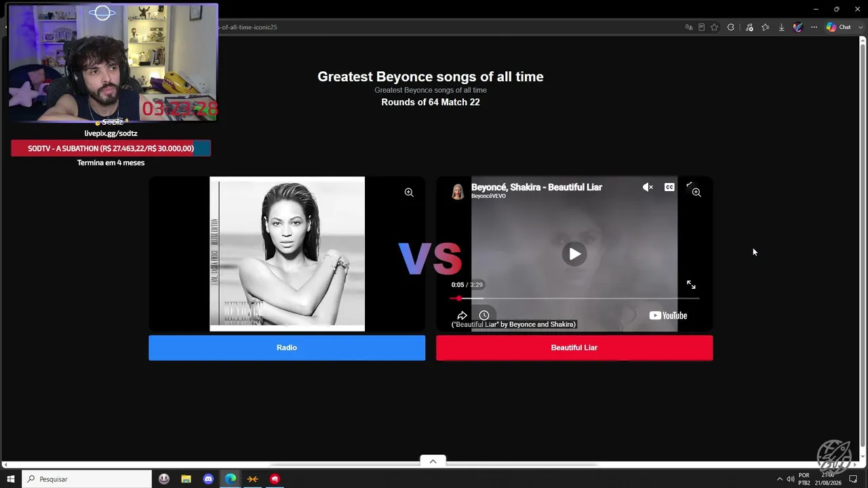Vote for Radio with the blue button
The image size is (868, 488).
pos(287,348)
